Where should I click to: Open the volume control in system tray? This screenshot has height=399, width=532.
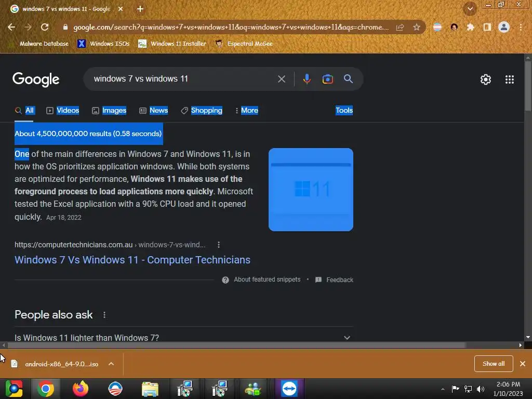click(481, 389)
